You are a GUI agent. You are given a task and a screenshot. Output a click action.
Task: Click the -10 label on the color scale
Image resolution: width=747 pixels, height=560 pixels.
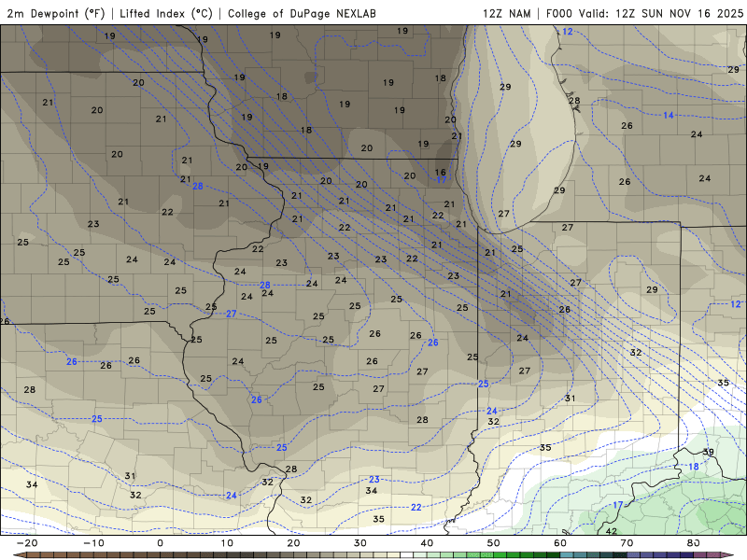click(x=94, y=543)
